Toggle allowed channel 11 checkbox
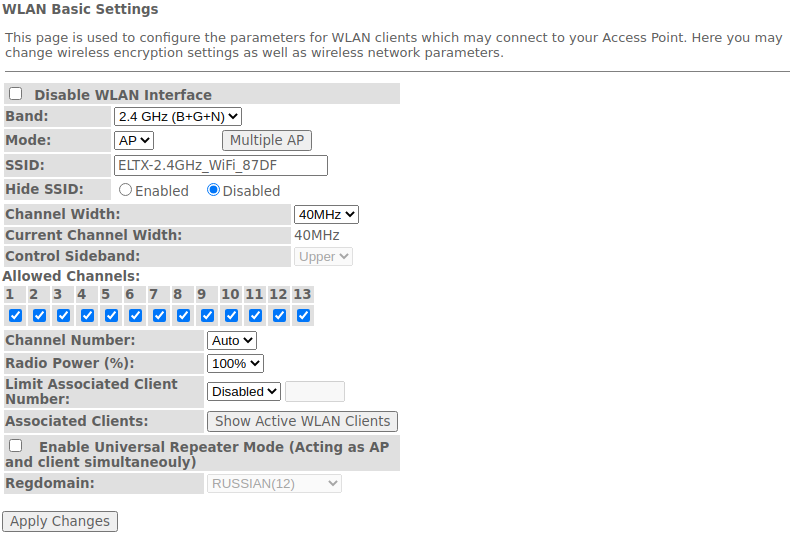The height and width of the screenshot is (534, 790). 255,316
